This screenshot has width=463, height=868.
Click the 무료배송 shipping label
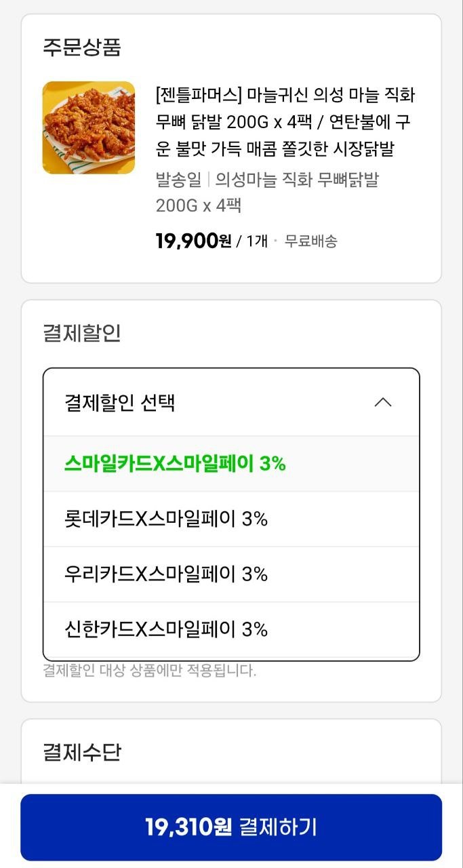click(310, 241)
